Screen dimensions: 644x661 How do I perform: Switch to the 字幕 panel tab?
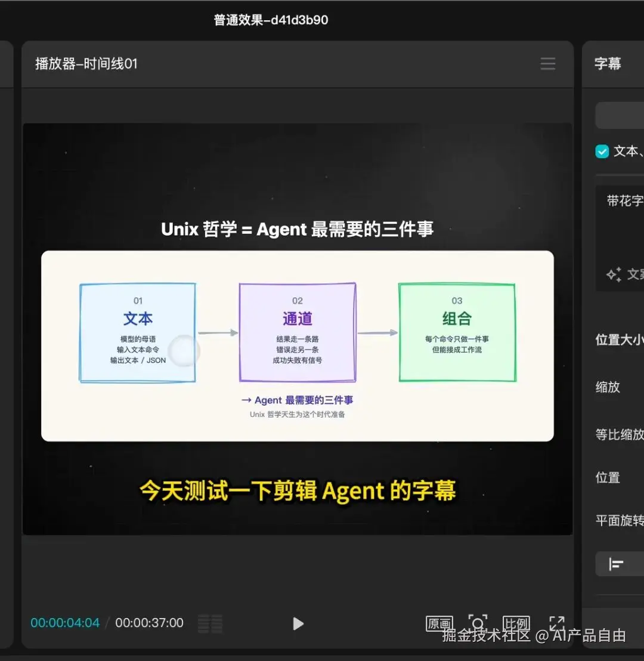click(x=607, y=63)
